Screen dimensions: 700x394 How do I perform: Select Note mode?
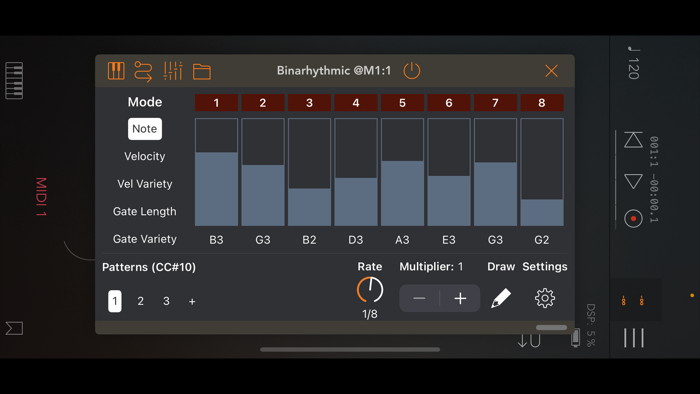pos(145,129)
